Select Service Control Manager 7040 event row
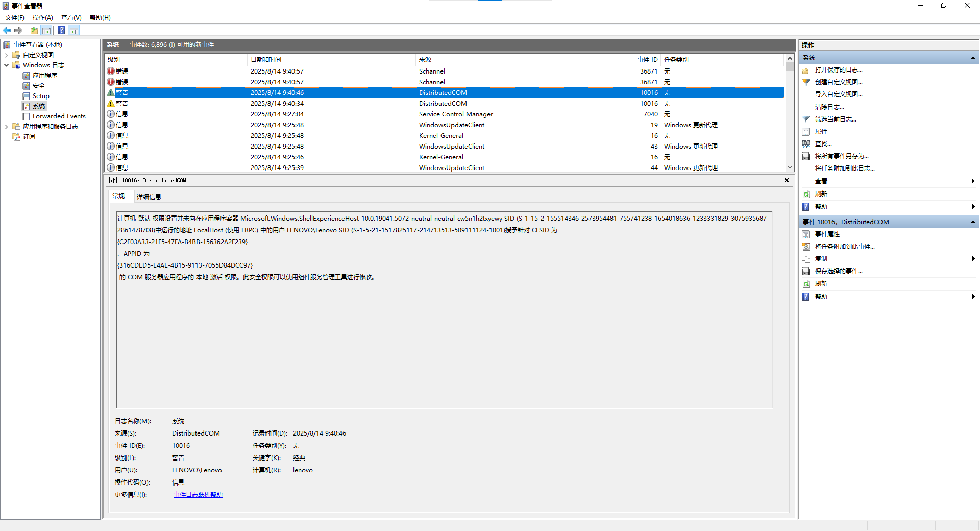This screenshot has height=531, width=980. (x=444, y=114)
